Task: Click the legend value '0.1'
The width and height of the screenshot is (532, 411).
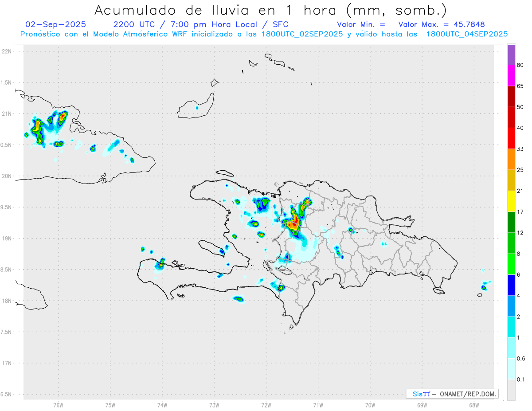Action: click(521, 380)
